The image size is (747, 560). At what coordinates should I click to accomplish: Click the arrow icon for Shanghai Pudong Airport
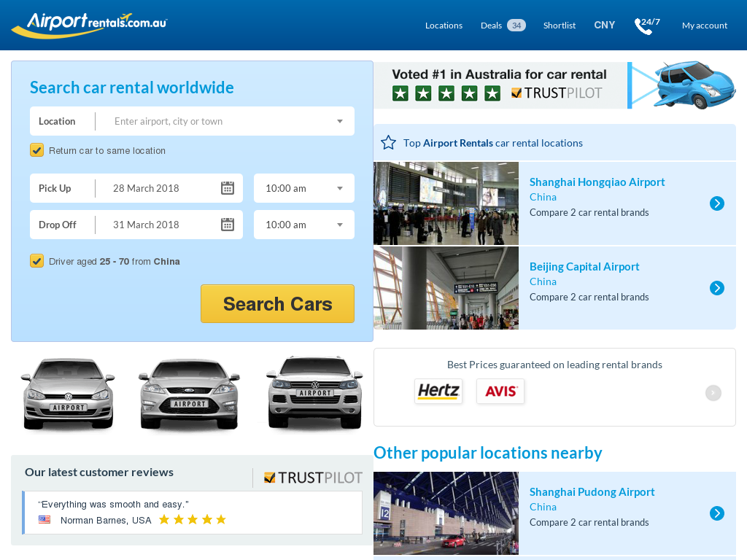pyautogui.click(x=716, y=513)
